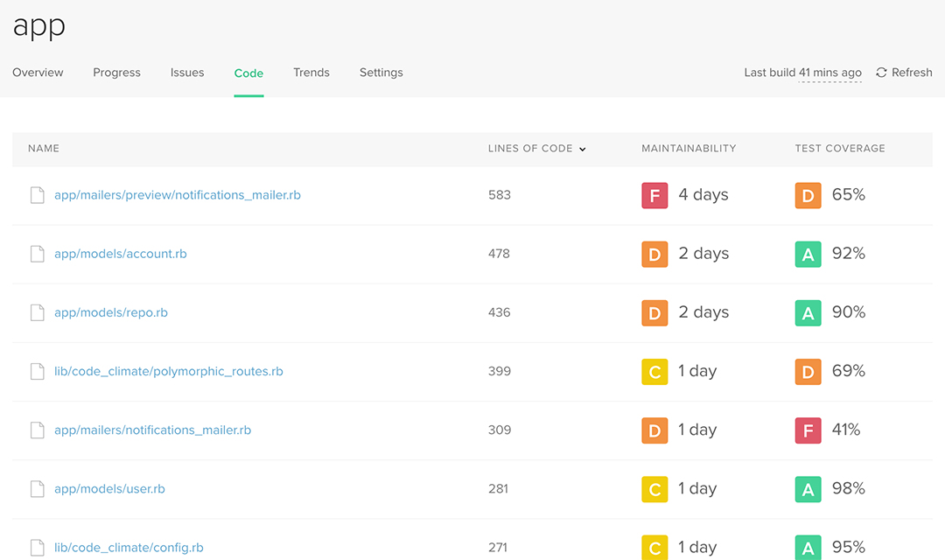Click C maintainability badge for polymorphic_routes.rb
The width and height of the screenshot is (945, 560).
click(654, 371)
